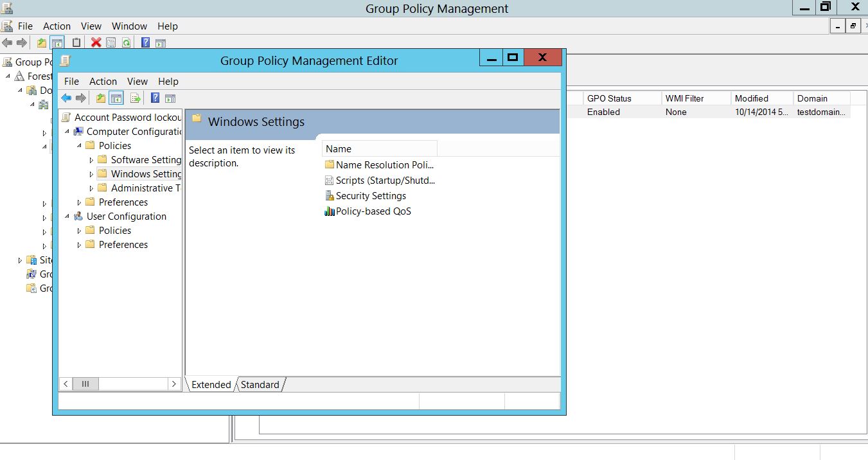Viewport: 868px width, 460px height.
Task: Collapse the User Configuration node
Action: point(67,217)
